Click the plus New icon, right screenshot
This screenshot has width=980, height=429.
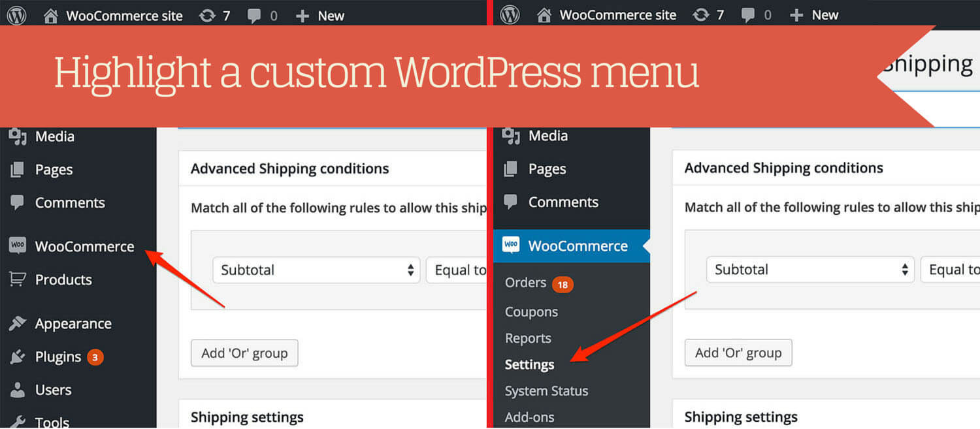pyautogui.click(x=796, y=16)
